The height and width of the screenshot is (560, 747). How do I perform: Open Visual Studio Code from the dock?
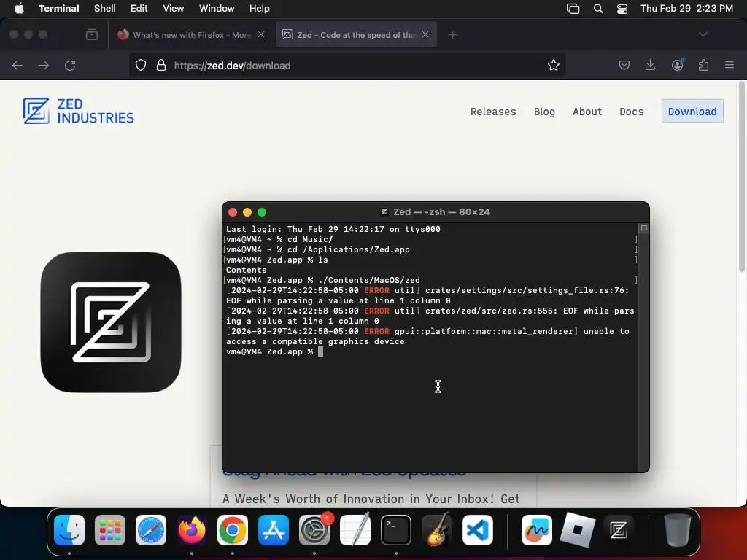coord(478,530)
